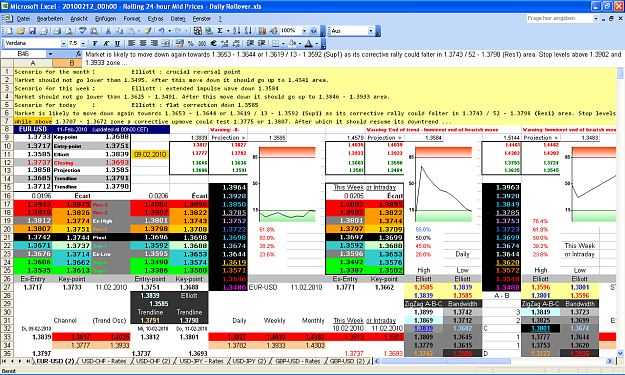Click in the Name Box showing B46

pos(24,54)
